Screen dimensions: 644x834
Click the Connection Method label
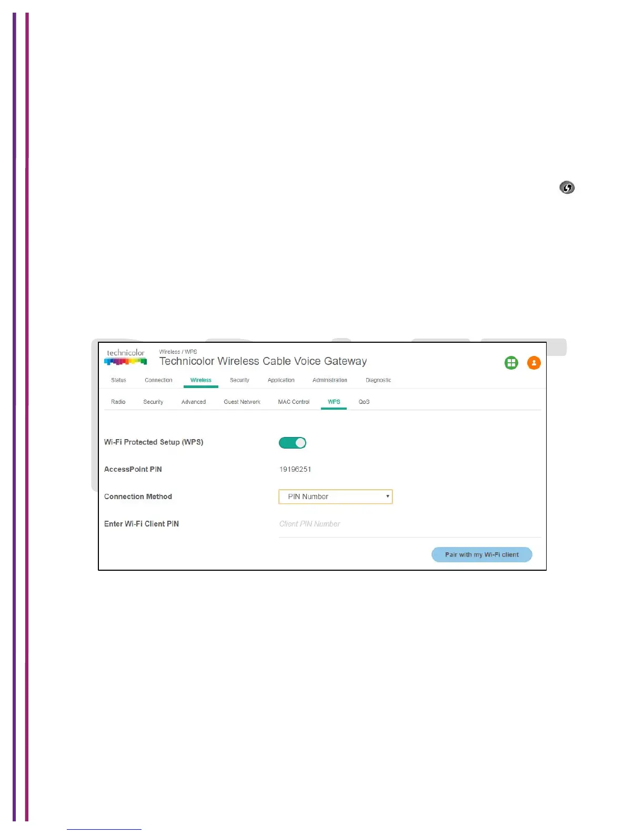point(138,497)
